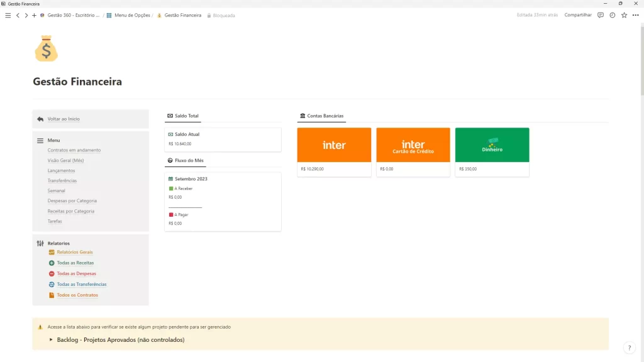Click the Gestão Financeira breadcrumb
The image size is (644, 362).
[x=179, y=15]
